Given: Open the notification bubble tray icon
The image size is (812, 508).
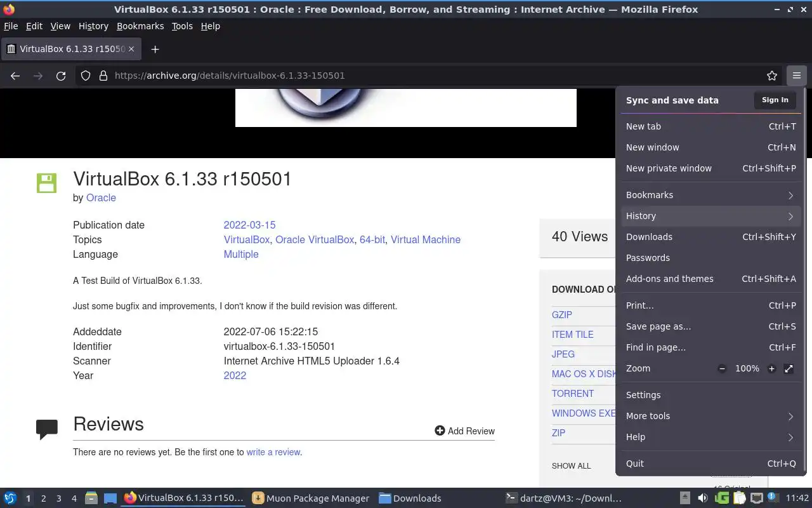Looking at the screenshot, I should point(773,498).
